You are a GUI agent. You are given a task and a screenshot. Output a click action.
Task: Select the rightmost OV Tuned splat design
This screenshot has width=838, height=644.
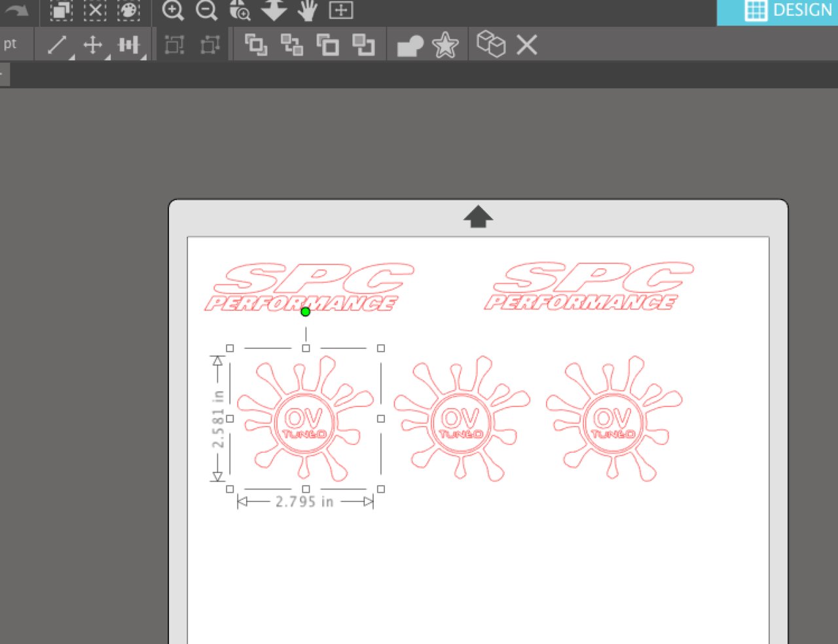(614, 419)
